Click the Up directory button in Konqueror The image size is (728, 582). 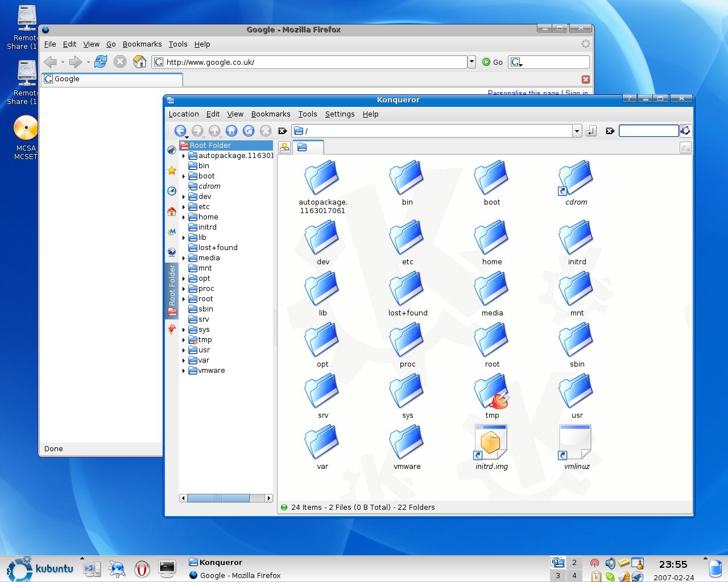(x=214, y=131)
